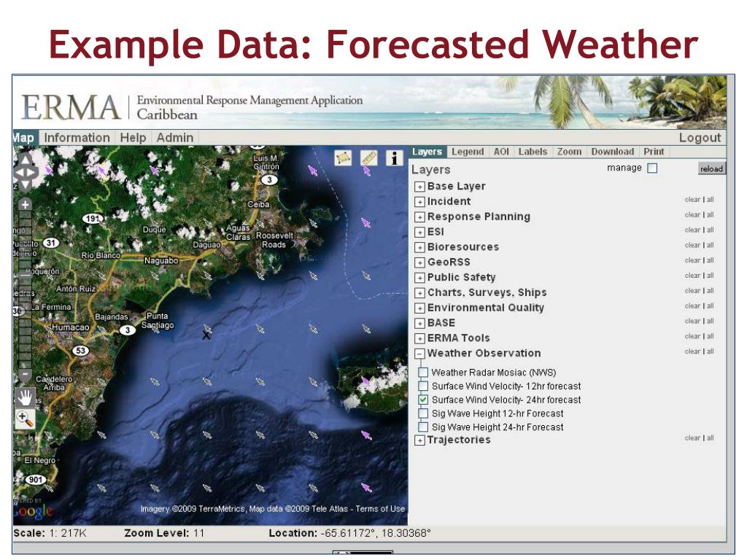747x560 pixels.
Task: Expand the Environmental Quality group
Action: tap(419, 308)
